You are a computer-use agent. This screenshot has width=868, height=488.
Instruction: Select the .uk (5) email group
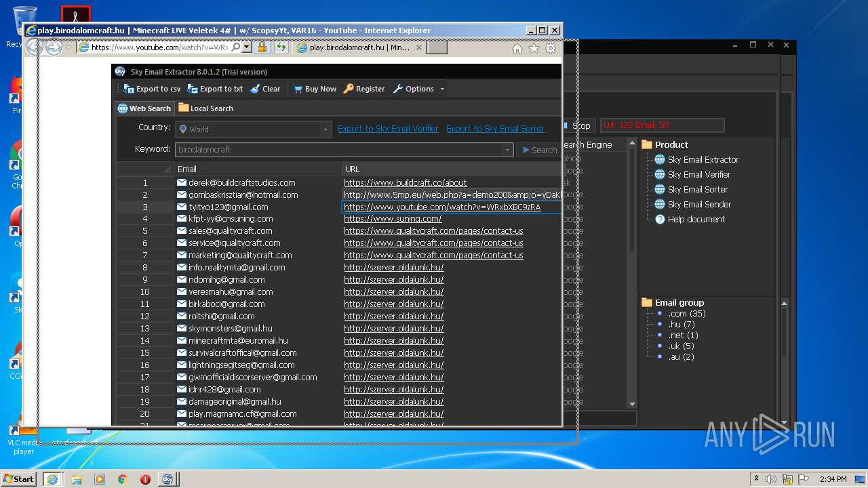coord(681,346)
